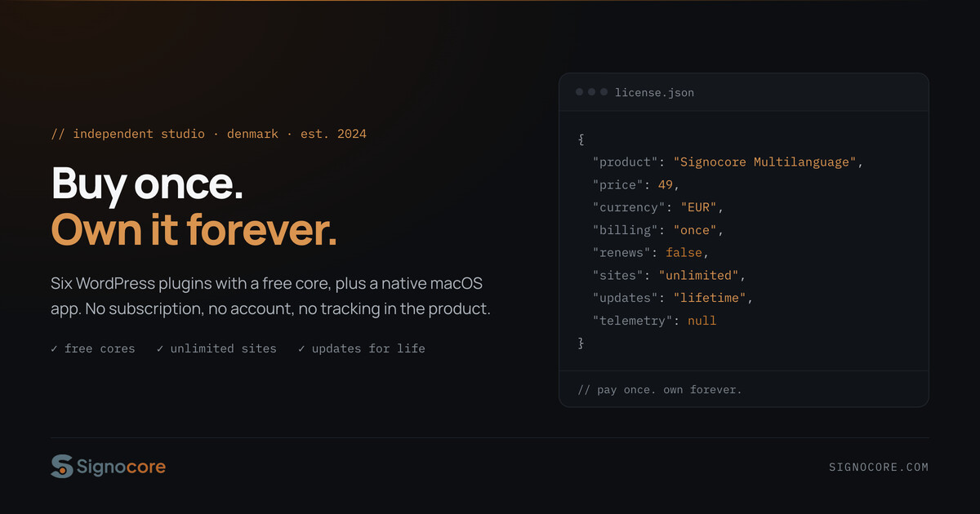Click the "lifetime" updates value

click(710, 299)
